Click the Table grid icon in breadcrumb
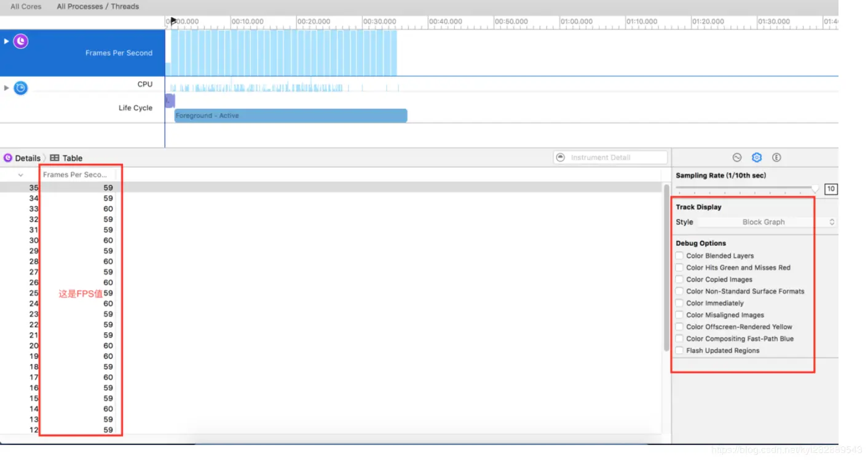 click(55, 158)
